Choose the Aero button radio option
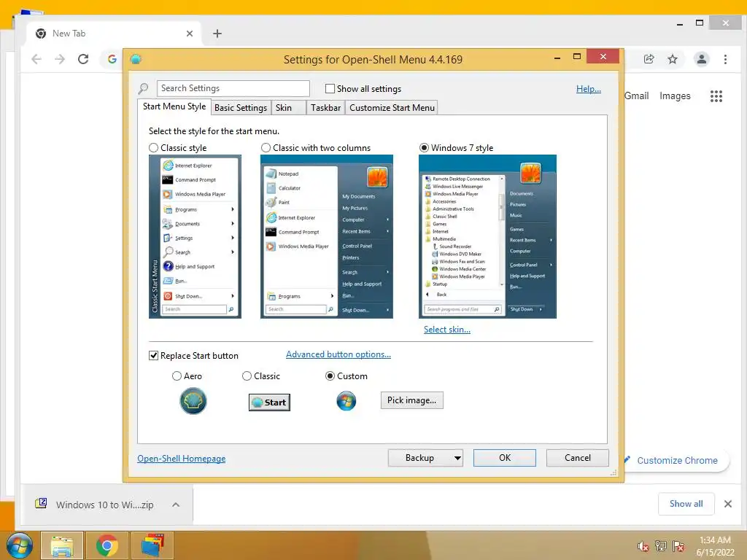The image size is (747, 560). pos(177,376)
